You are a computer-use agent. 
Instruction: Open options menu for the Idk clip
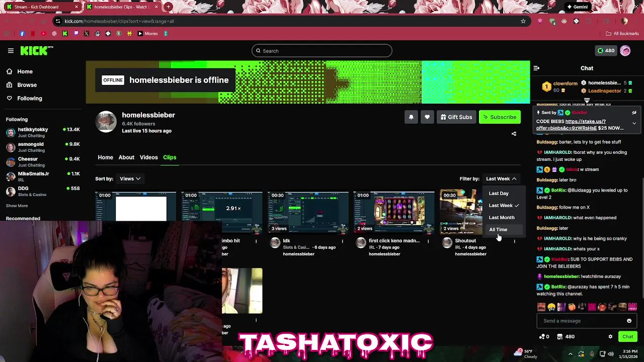[342, 241]
